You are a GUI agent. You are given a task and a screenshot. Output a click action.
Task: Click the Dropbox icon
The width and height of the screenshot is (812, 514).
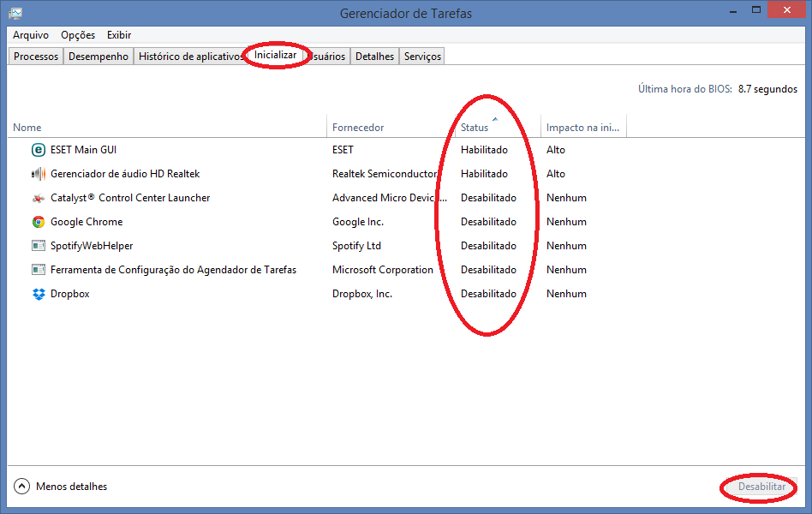(39, 294)
